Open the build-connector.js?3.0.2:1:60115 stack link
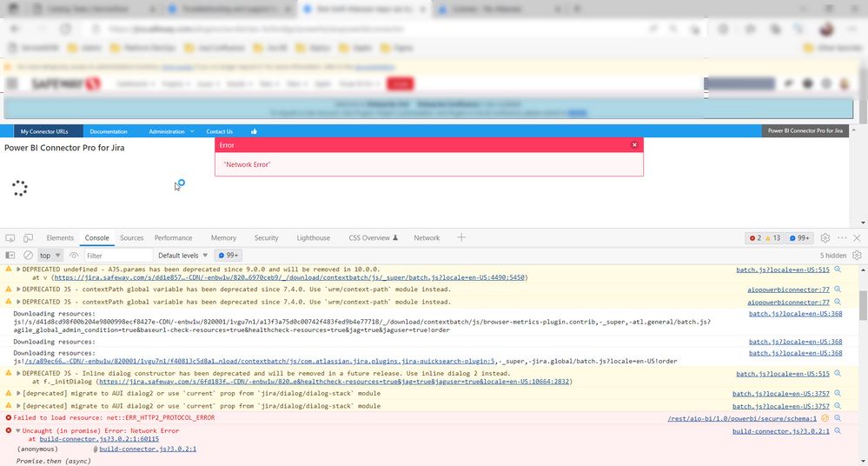Viewport: 868px width, 466px height. click(x=99, y=439)
